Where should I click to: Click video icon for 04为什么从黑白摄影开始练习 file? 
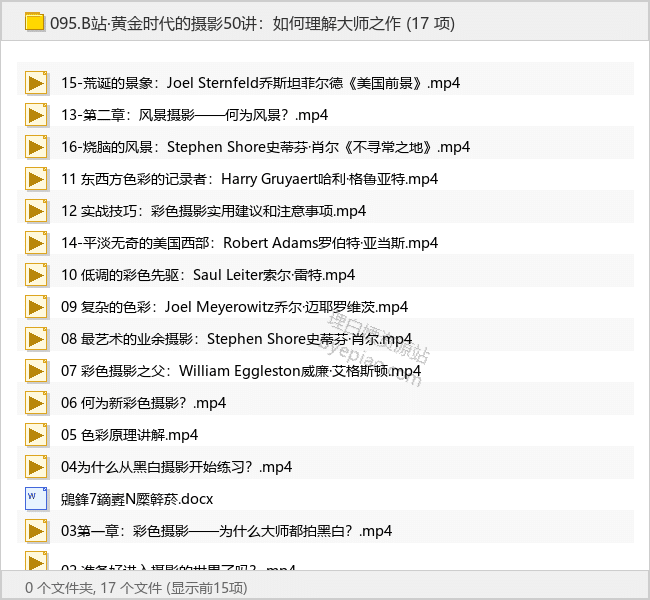36,467
